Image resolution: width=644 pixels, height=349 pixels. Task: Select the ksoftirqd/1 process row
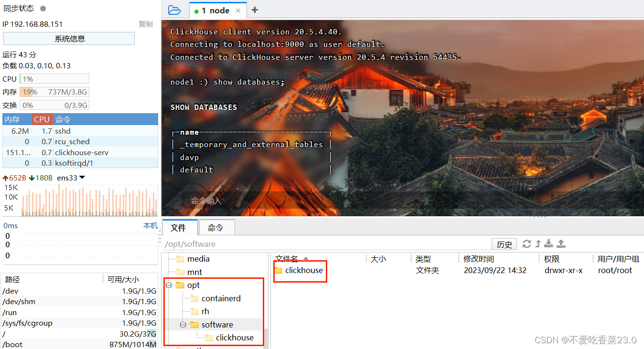80,163
